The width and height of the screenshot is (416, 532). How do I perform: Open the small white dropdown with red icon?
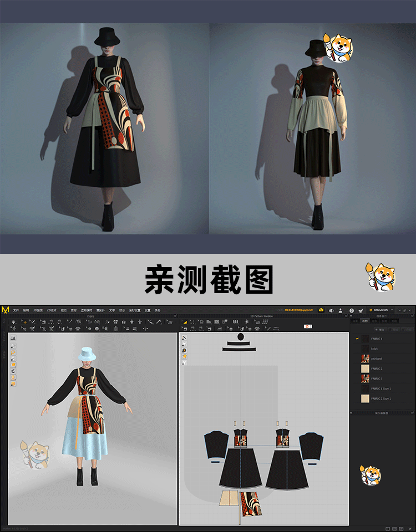(307, 326)
